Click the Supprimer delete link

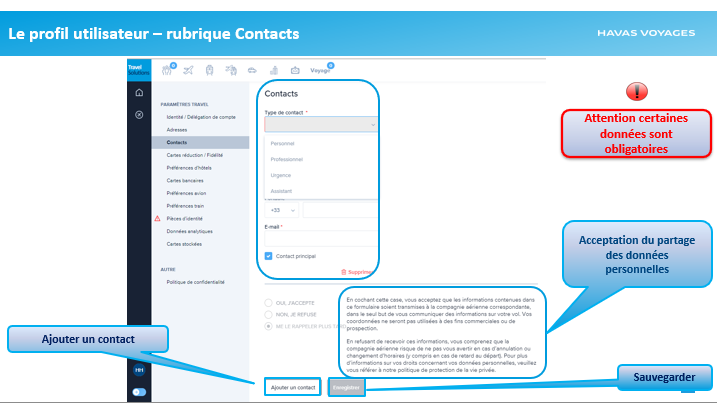pyautogui.click(x=358, y=272)
